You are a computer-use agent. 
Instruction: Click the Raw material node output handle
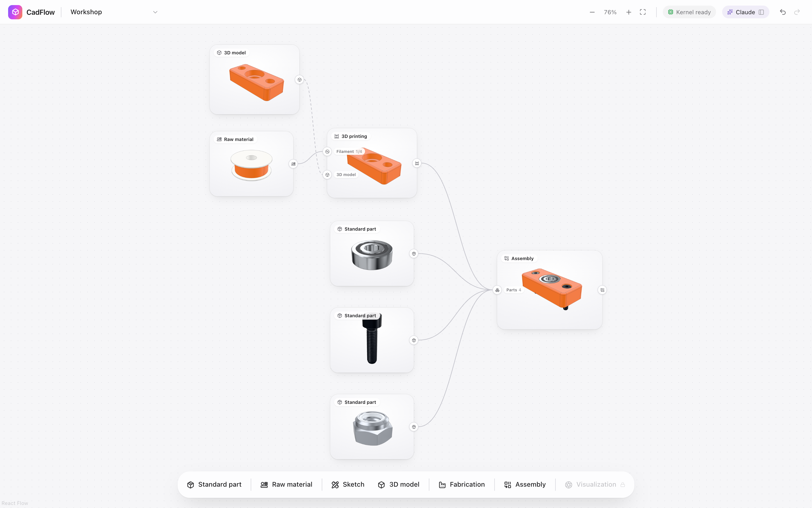tap(293, 164)
